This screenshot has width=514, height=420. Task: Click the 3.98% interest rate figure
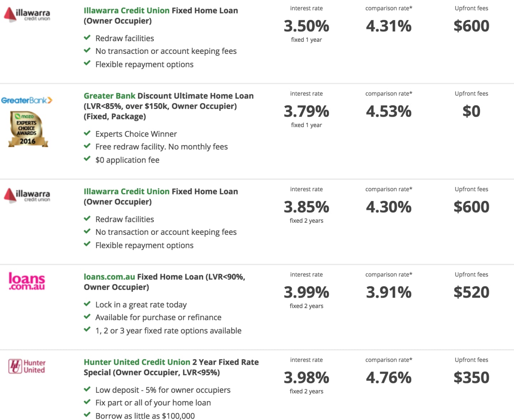click(x=306, y=378)
